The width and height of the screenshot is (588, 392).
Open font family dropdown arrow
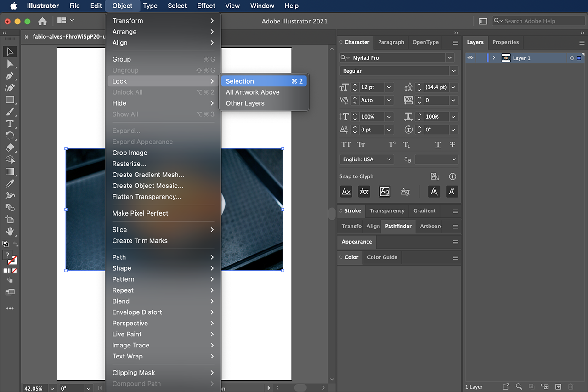coord(450,58)
